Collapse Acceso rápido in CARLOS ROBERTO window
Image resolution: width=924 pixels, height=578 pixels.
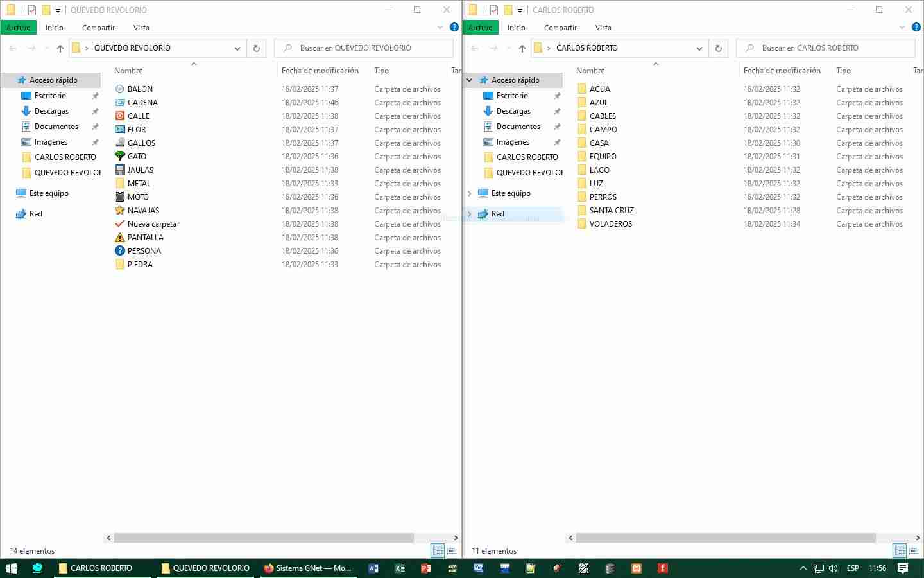point(470,80)
